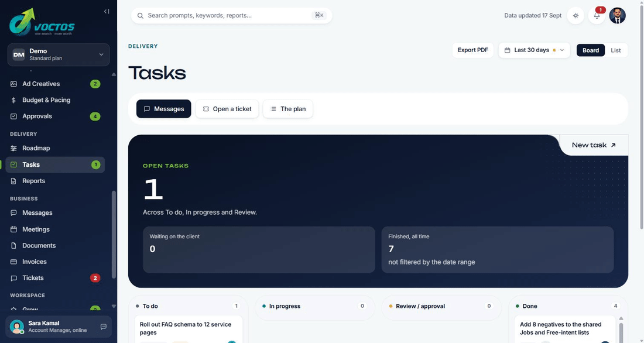Switch to Board view
The height and width of the screenshot is (343, 644).
[591, 50]
